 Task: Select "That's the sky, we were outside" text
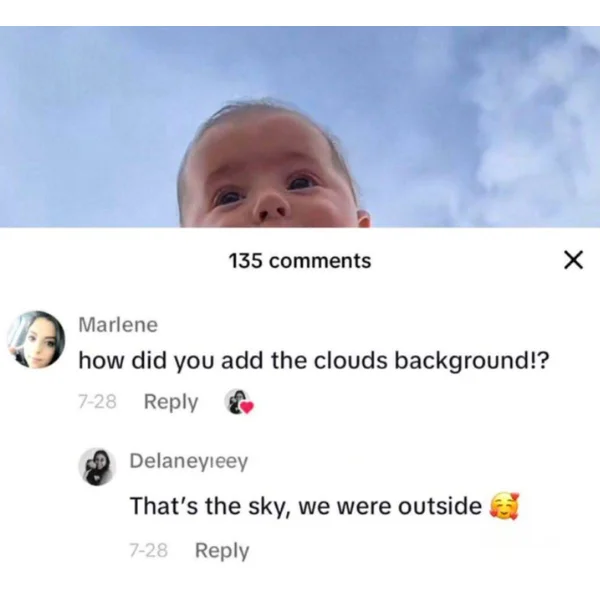(306, 506)
